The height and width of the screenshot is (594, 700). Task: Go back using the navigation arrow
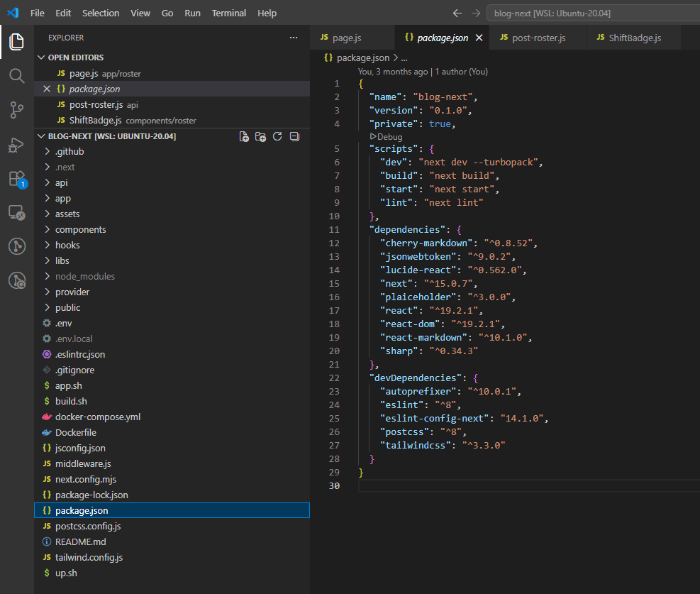[x=457, y=13]
